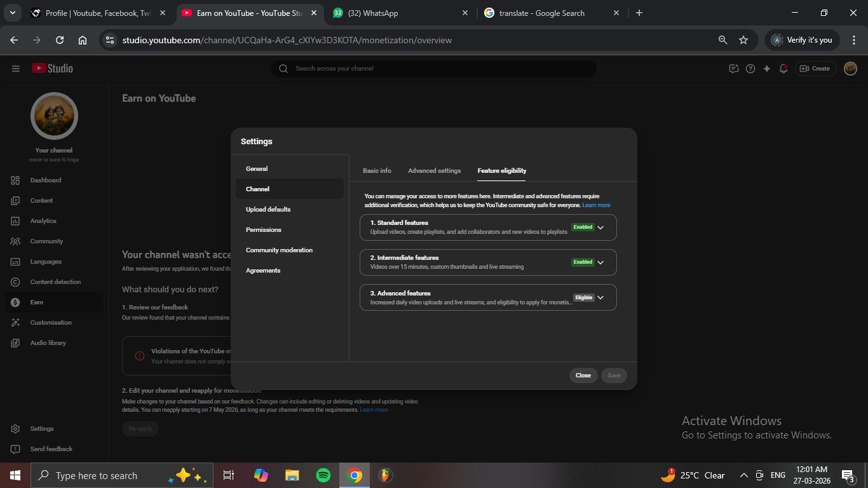Open the help question mark icon
868x488 pixels.
750,69
